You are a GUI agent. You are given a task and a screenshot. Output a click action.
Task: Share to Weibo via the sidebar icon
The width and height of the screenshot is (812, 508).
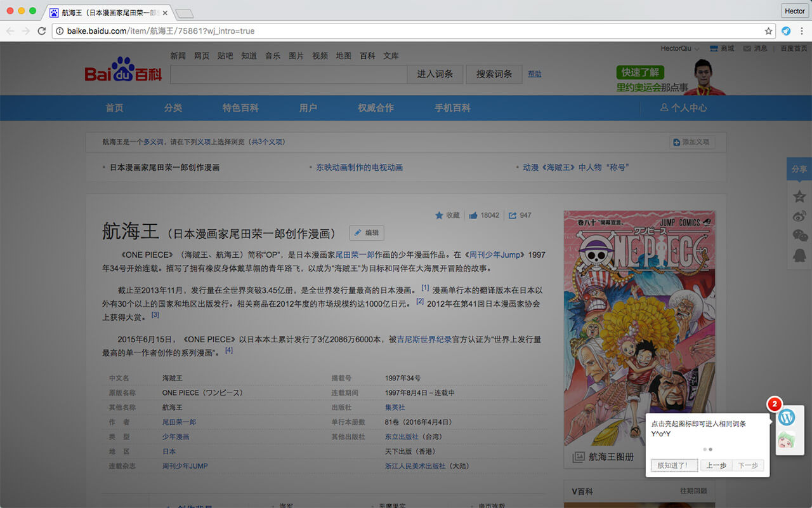pos(799,216)
